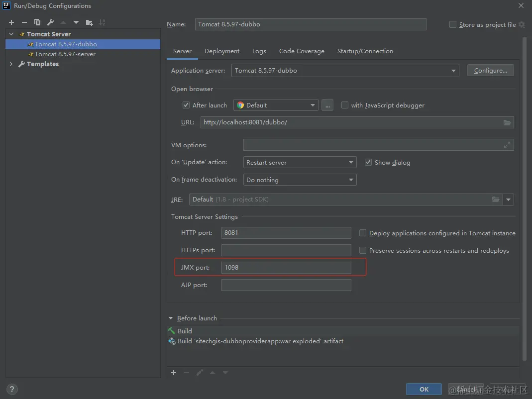Create a new folder for configurations
Image resolution: width=532 pixels, height=399 pixels.
pyautogui.click(x=89, y=22)
